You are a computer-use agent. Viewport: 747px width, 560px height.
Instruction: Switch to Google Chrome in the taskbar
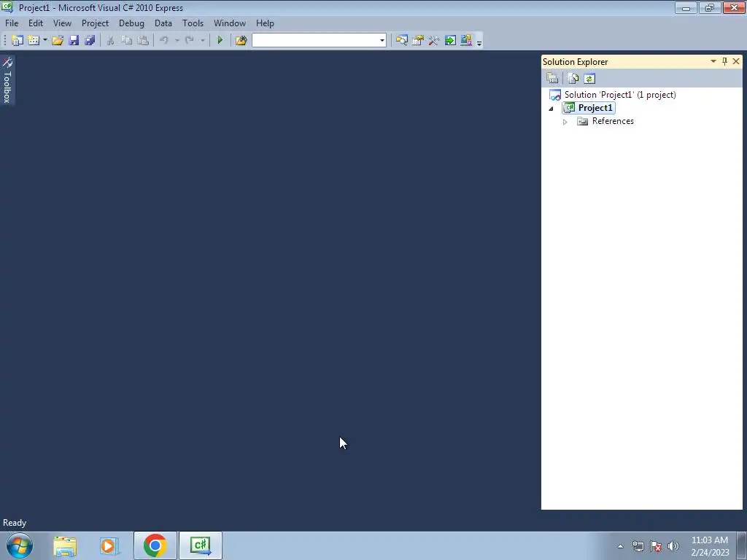pos(155,545)
